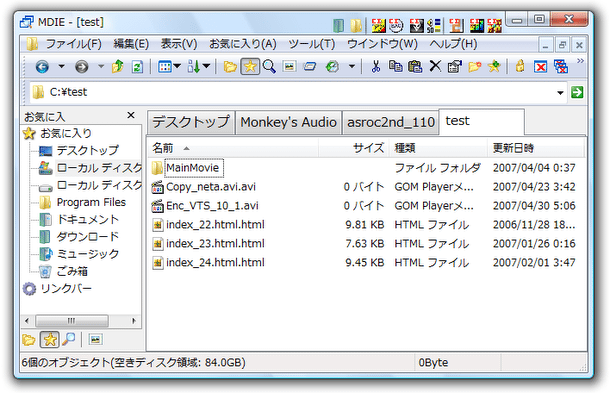Click the green Go button
Image resolution: width=610 pixels, height=393 pixels.
tap(577, 92)
